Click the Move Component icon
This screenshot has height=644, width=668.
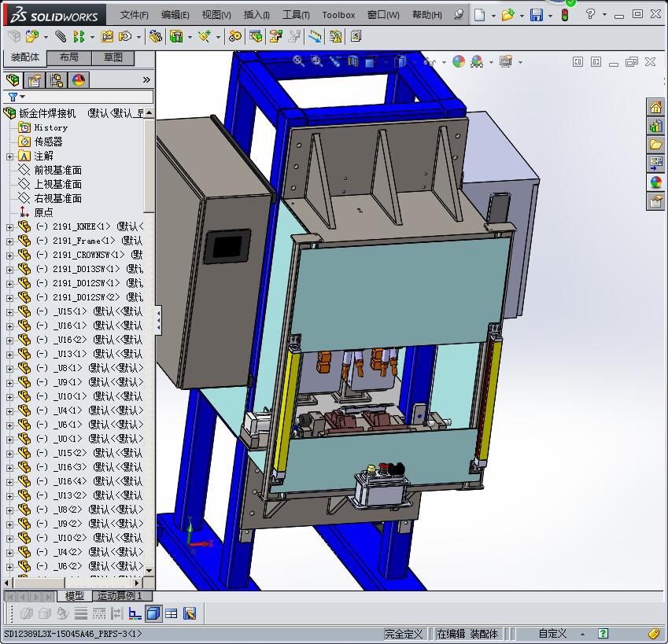(x=125, y=37)
